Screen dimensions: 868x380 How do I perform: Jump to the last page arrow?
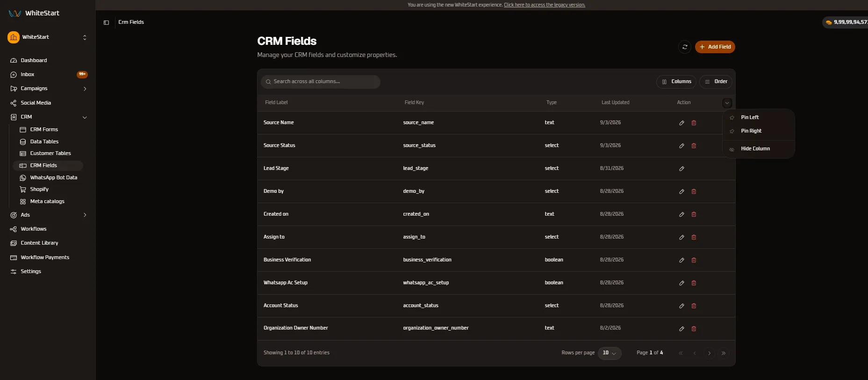click(x=724, y=353)
